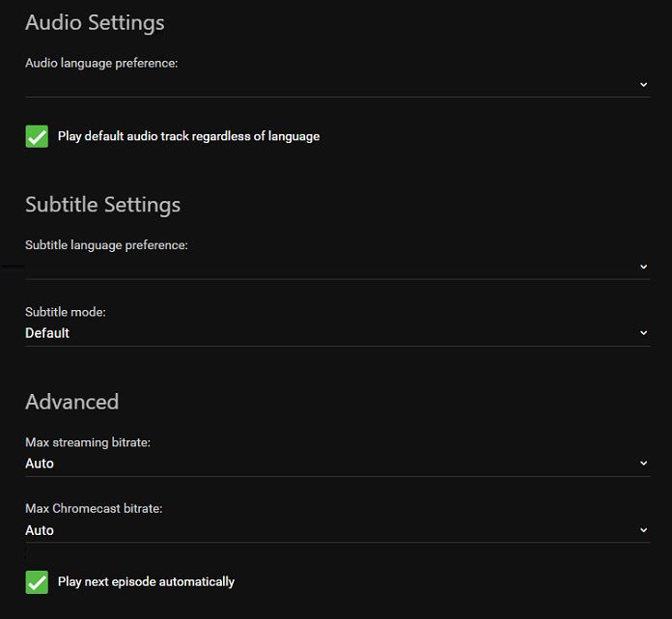Click the Max Chromecast bitrate chevron arrow
This screenshot has width=672, height=619.
[644, 530]
